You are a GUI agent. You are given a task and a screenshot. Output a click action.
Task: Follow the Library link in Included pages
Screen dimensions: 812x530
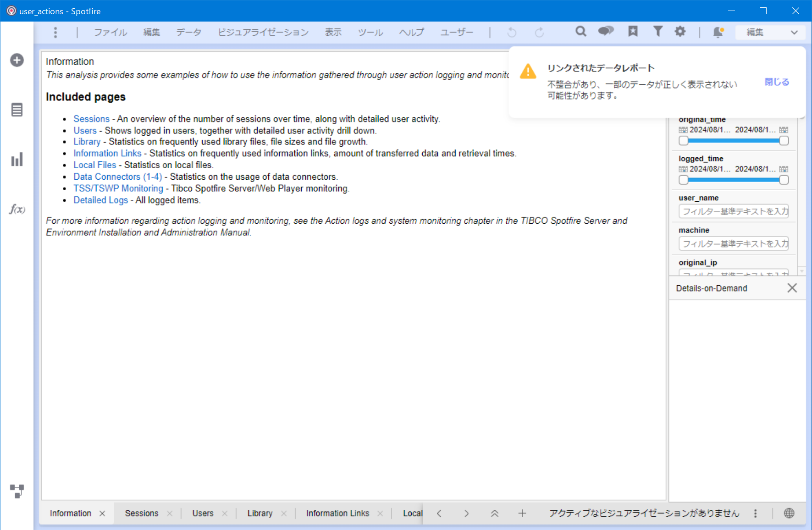[x=87, y=142]
